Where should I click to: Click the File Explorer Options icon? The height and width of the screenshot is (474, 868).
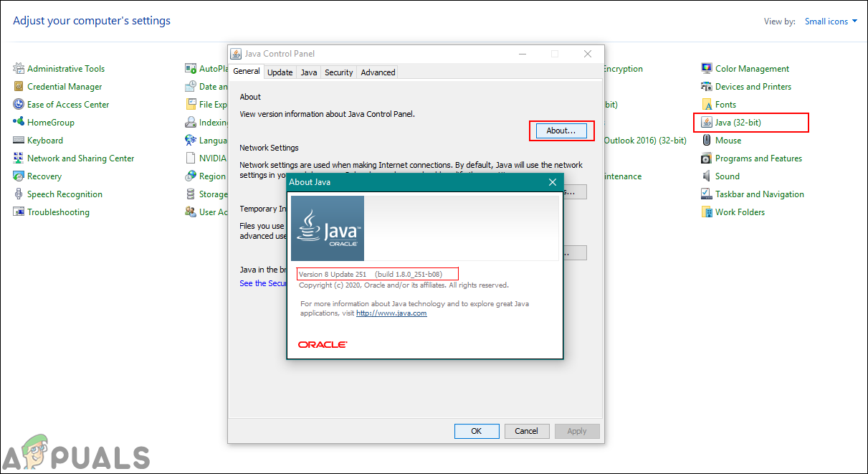[x=191, y=105]
